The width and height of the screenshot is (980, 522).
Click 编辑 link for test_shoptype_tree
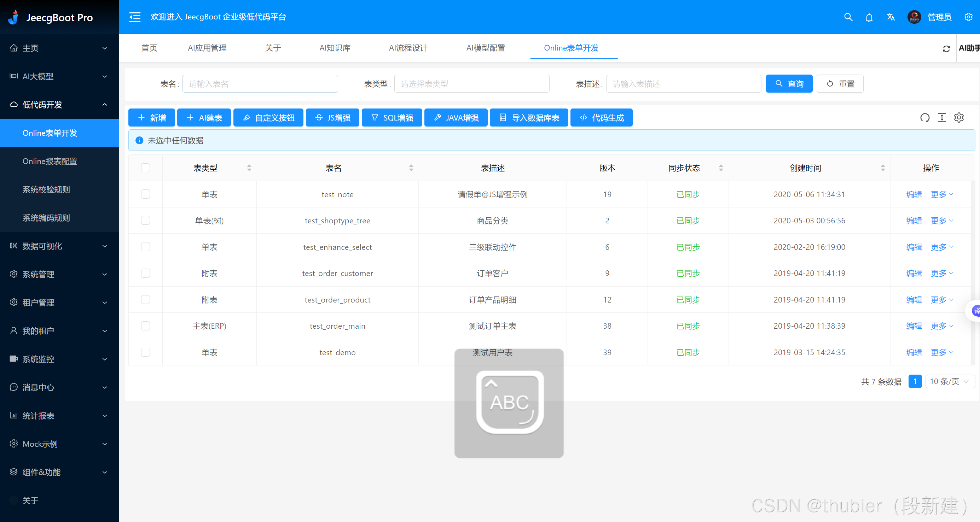click(x=914, y=221)
